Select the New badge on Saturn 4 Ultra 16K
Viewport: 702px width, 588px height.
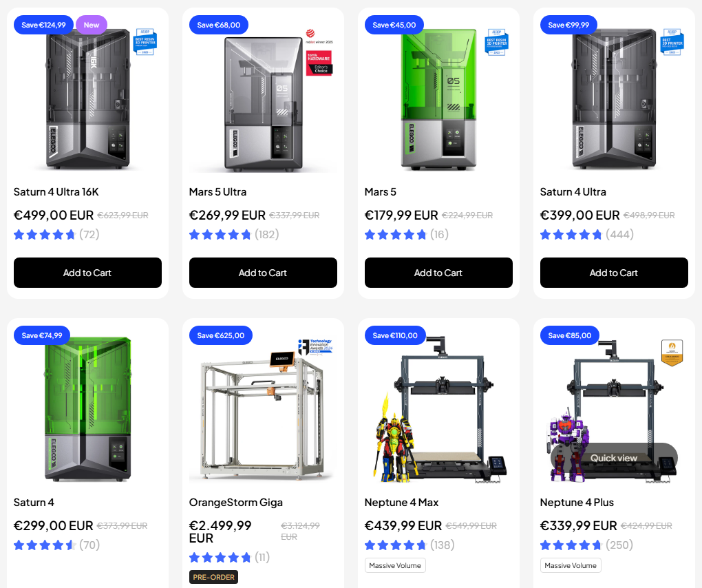92,25
